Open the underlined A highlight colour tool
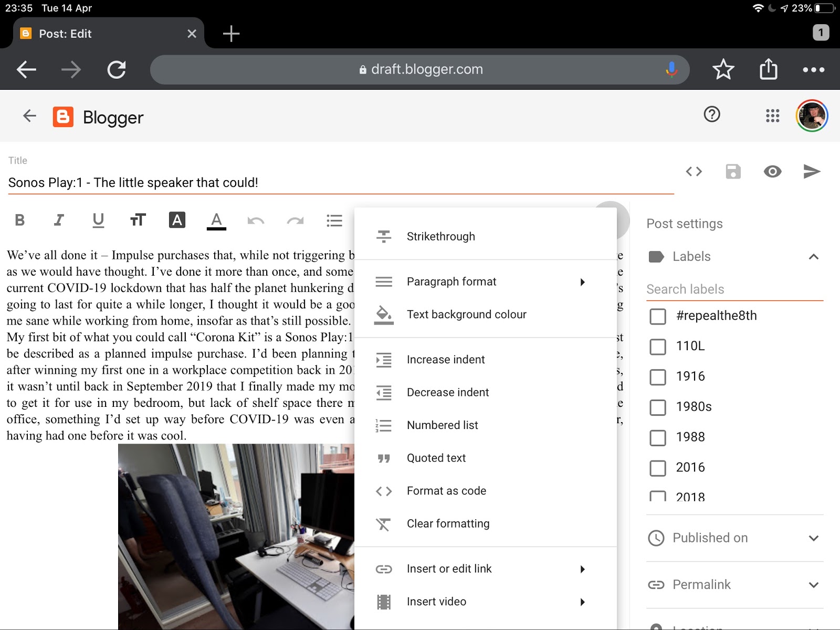Image resolution: width=840 pixels, height=630 pixels. click(x=216, y=220)
